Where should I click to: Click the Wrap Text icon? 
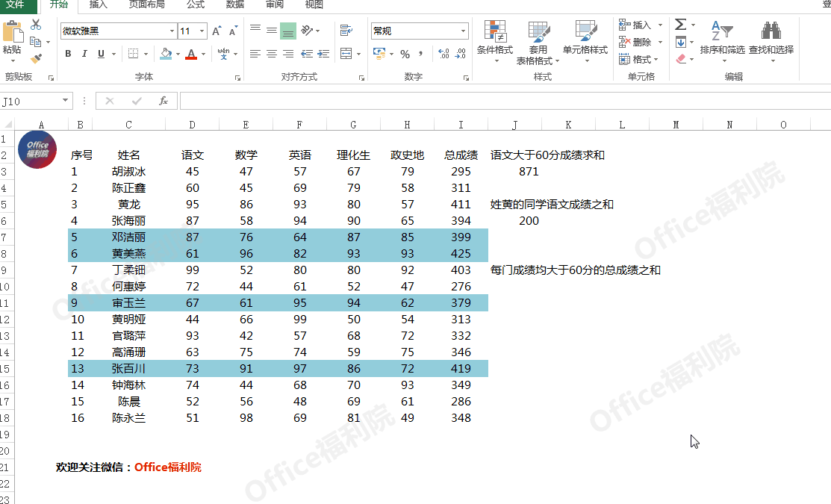[x=346, y=30]
